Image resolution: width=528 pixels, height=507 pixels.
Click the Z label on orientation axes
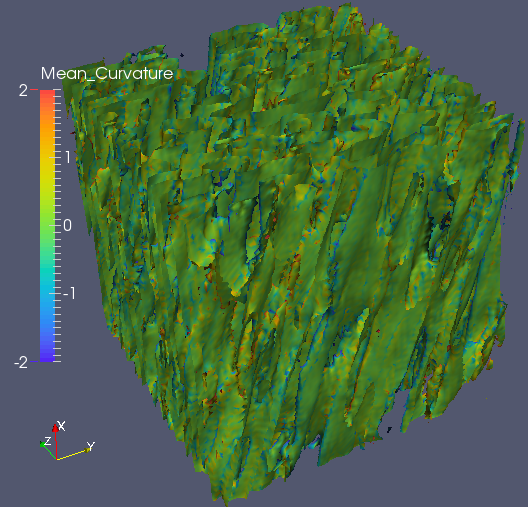pos(47,441)
